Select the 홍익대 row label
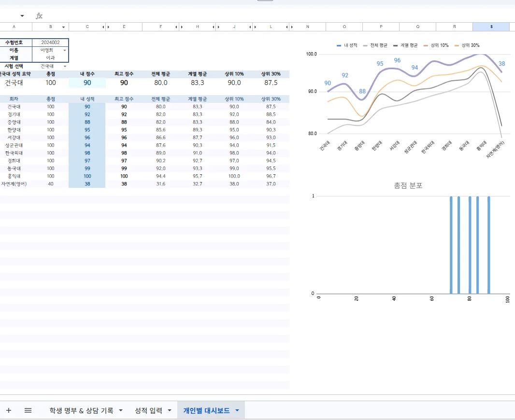 coord(14,176)
